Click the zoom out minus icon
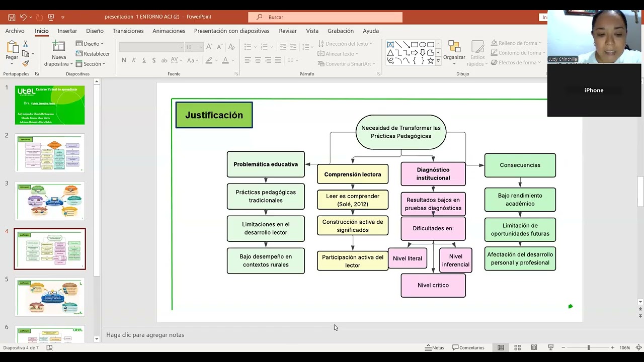Image resolution: width=644 pixels, height=362 pixels. (x=563, y=347)
